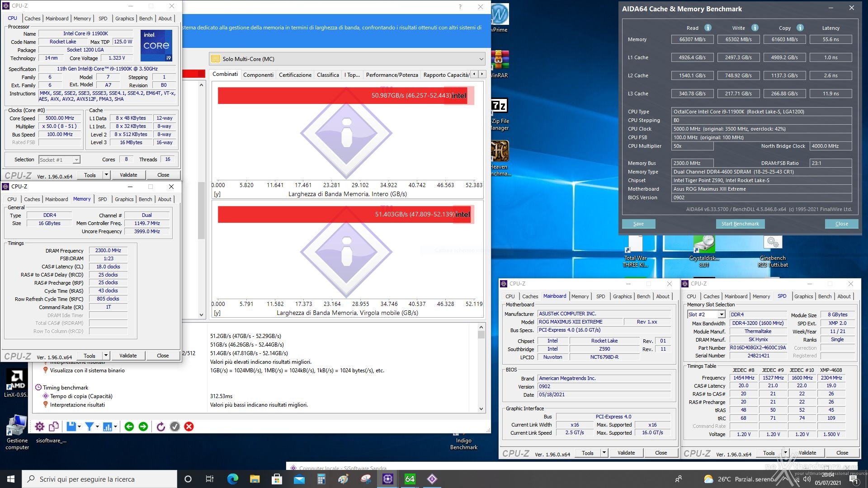Expand the dropdown arrow beside Sandra's save icon

[x=79, y=427]
